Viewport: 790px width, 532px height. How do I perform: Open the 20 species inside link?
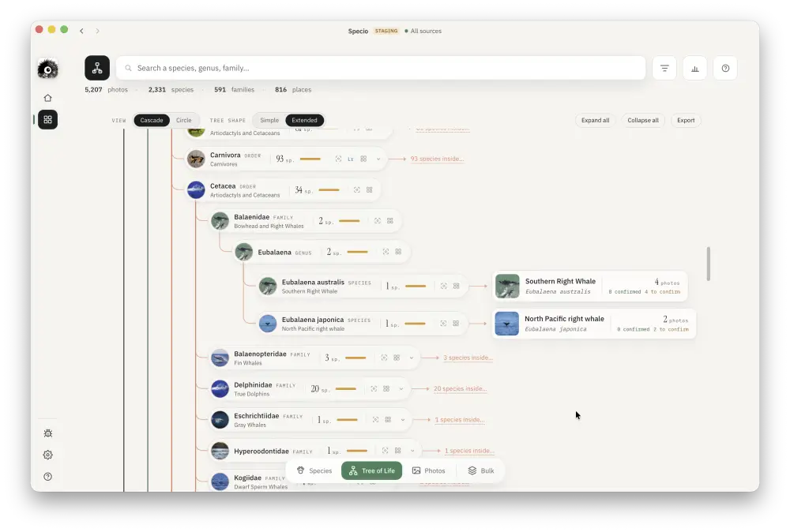460,388
